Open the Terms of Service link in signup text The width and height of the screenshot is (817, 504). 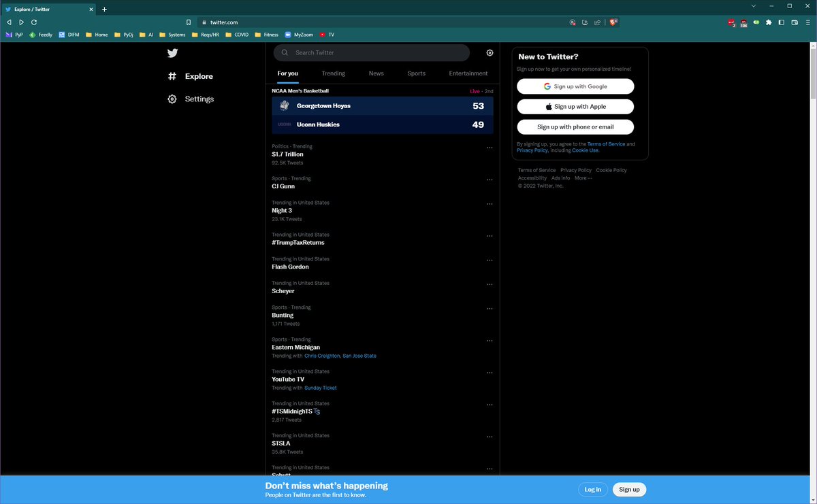[x=606, y=144]
